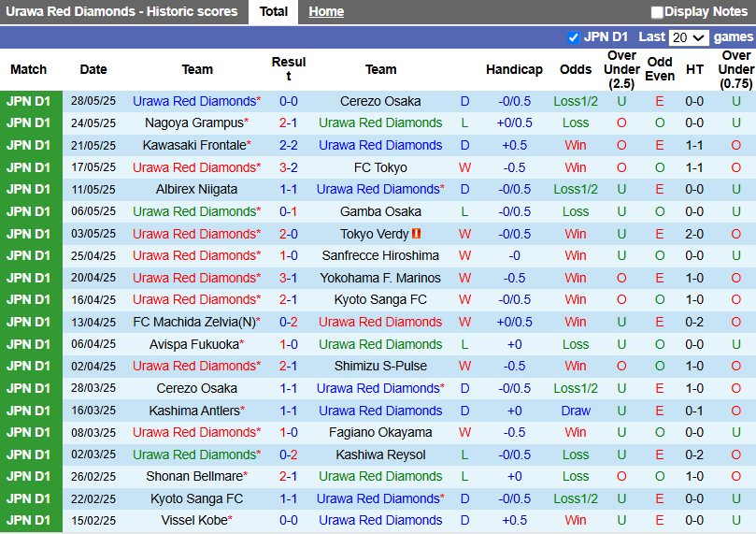The width and height of the screenshot is (756, 534).
Task: Click the Date column header
Action: [x=93, y=70]
